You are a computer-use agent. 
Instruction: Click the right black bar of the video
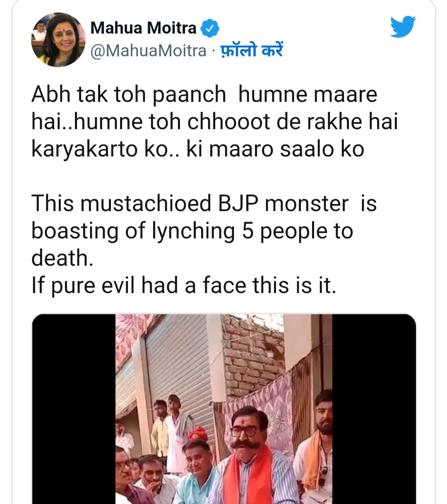(x=374, y=409)
